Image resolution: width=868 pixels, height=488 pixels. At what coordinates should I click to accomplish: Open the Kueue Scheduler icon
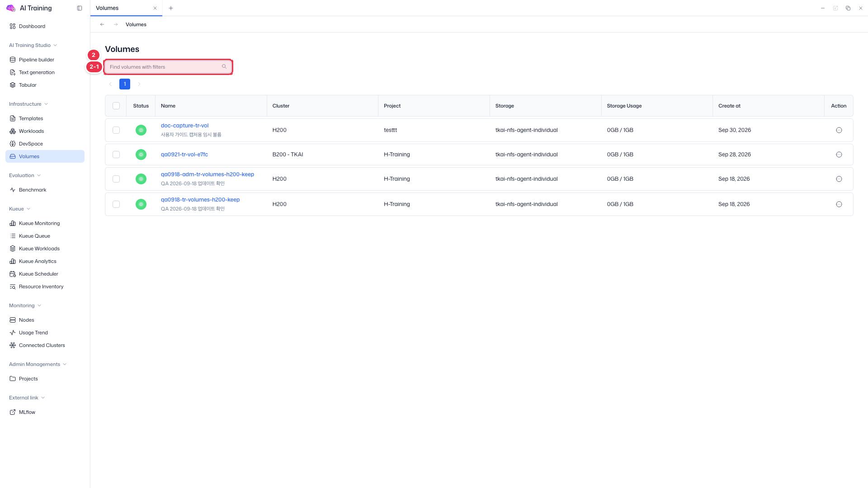coord(13,274)
